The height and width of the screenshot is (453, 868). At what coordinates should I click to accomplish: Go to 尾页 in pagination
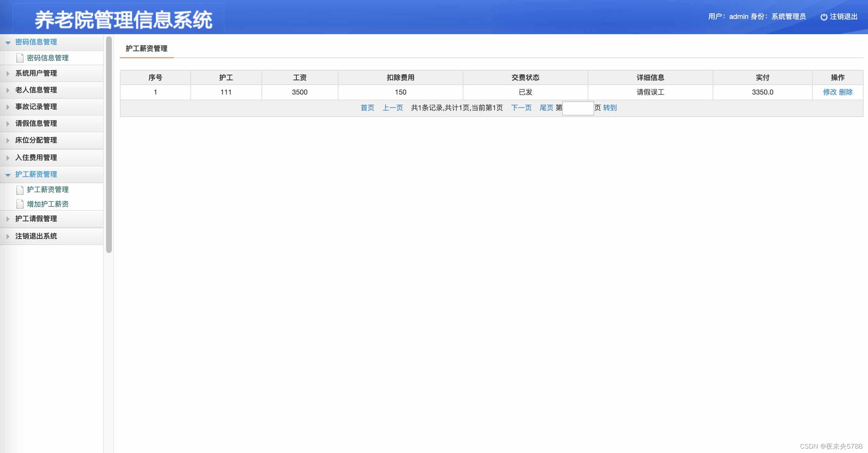click(x=546, y=108)
